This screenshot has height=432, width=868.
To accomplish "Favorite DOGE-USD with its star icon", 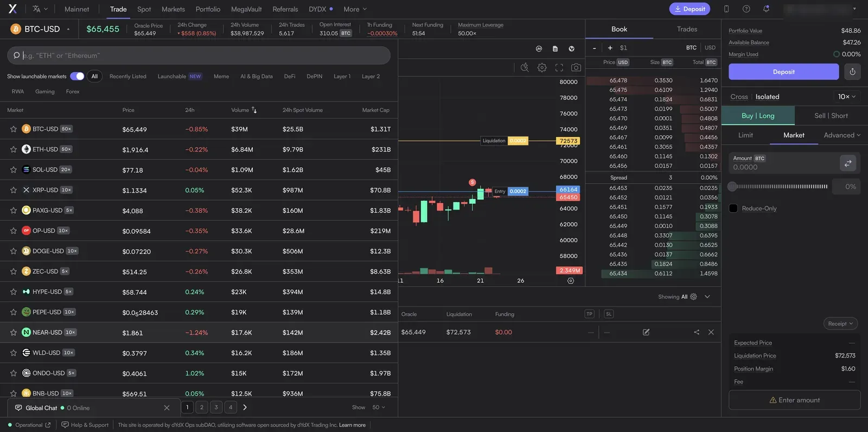I will coord(14,251).
